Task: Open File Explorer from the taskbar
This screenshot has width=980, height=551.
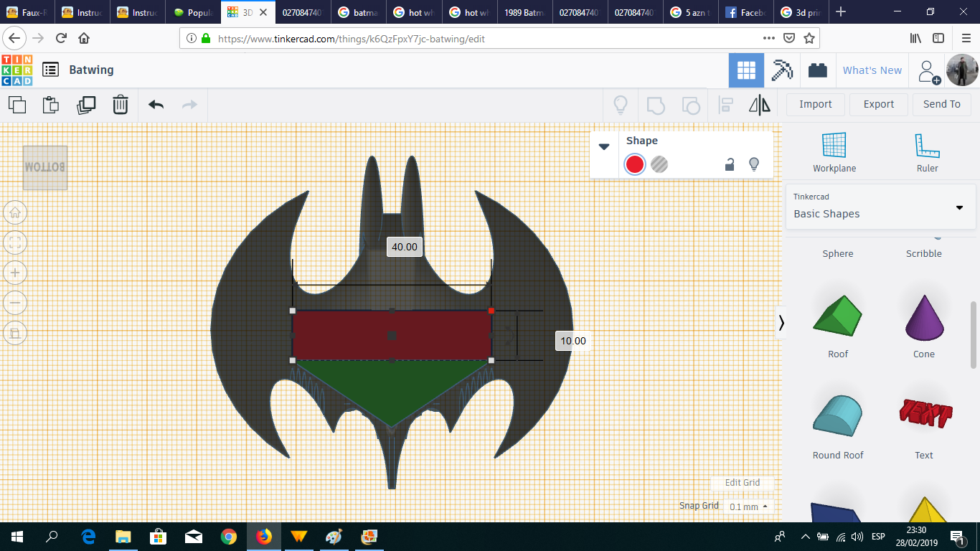Action: 123,537
